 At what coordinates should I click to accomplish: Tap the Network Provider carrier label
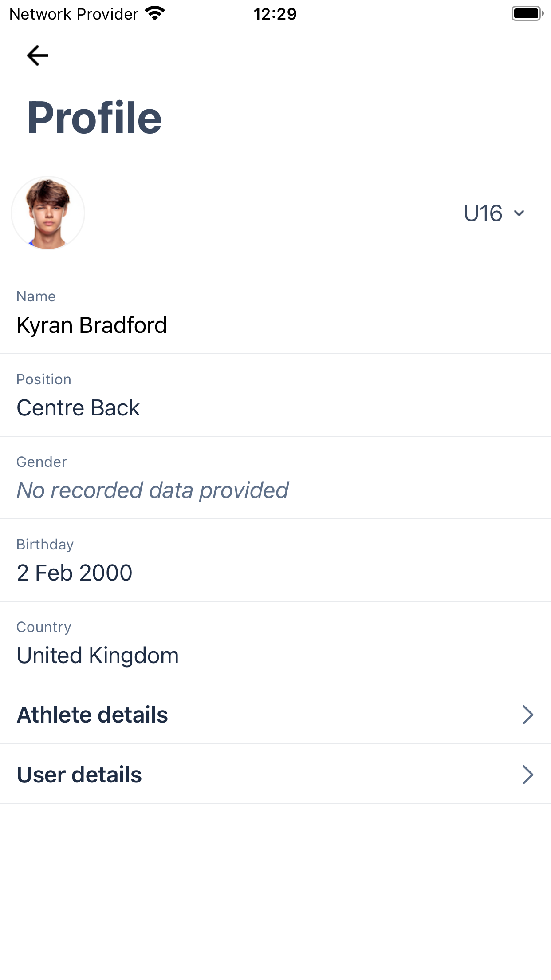[x=74, y=14]
